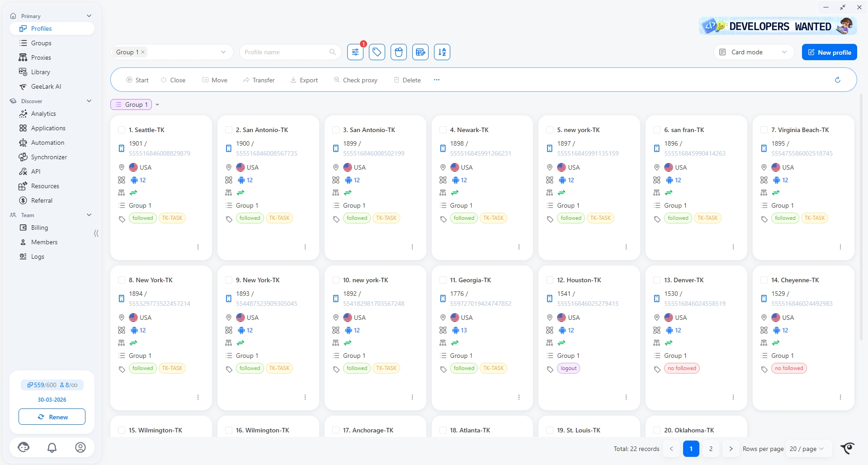
Task: Check the Cheyenne-TK profile checkbox
Action: pyautogui.click(x=764, y=280)
